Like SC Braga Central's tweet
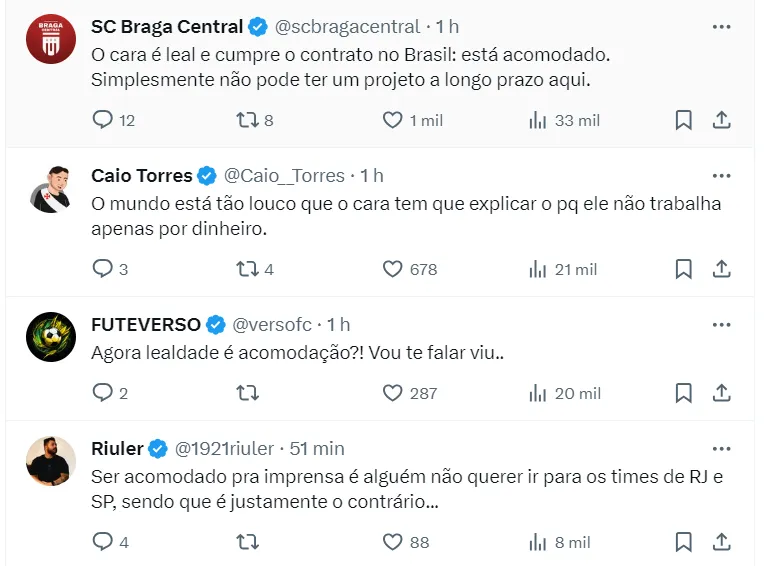The width and height of the screenshot is (766, 566). point(393,120)
